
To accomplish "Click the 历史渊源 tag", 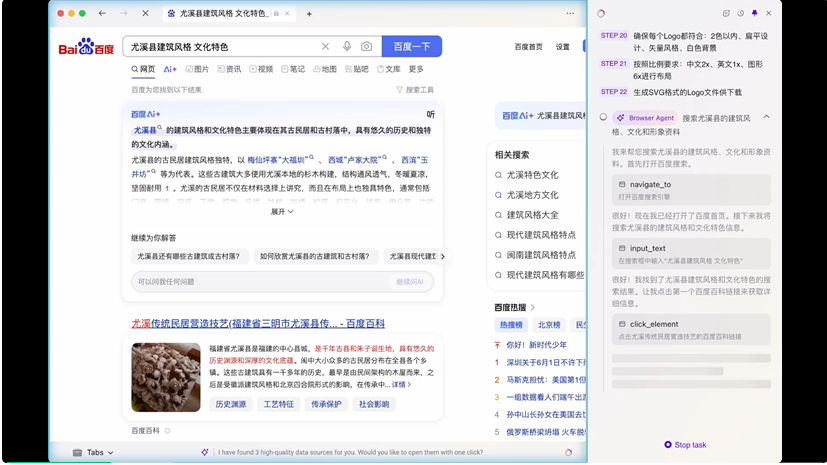I will pyautogui.click(x=230, y=404).
